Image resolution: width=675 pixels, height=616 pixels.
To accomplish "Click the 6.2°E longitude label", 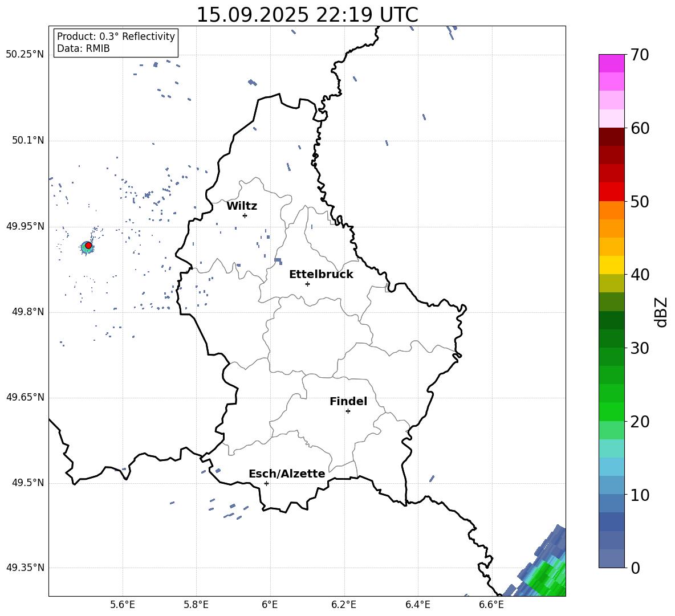I will point(344,605).
